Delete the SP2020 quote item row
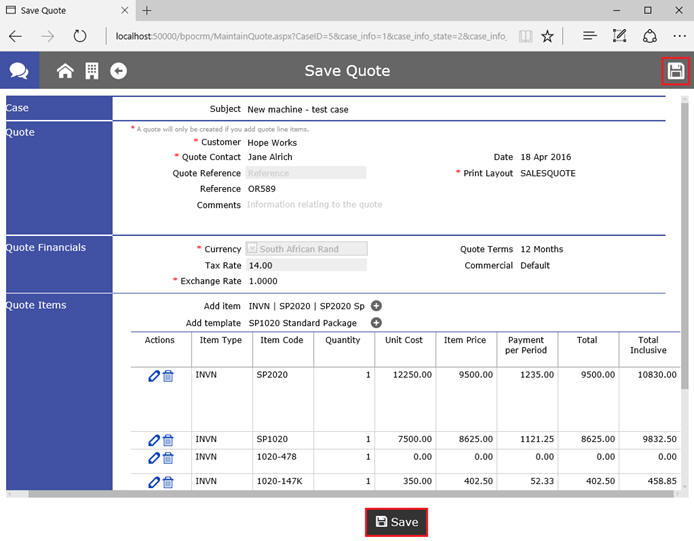This screenshot has width=694, height=541. coord(168,376)
